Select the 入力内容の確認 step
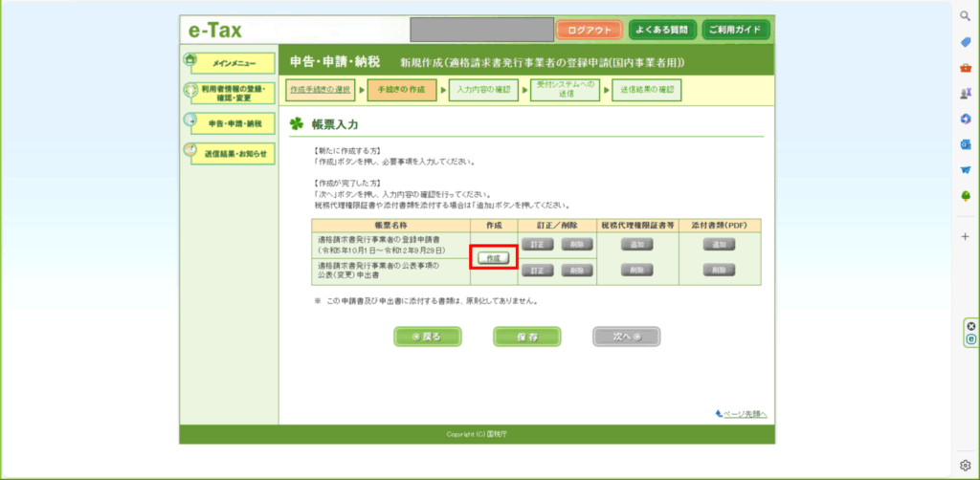The height and width of the screenshot is (480, 980). click(x=483, y=89)
